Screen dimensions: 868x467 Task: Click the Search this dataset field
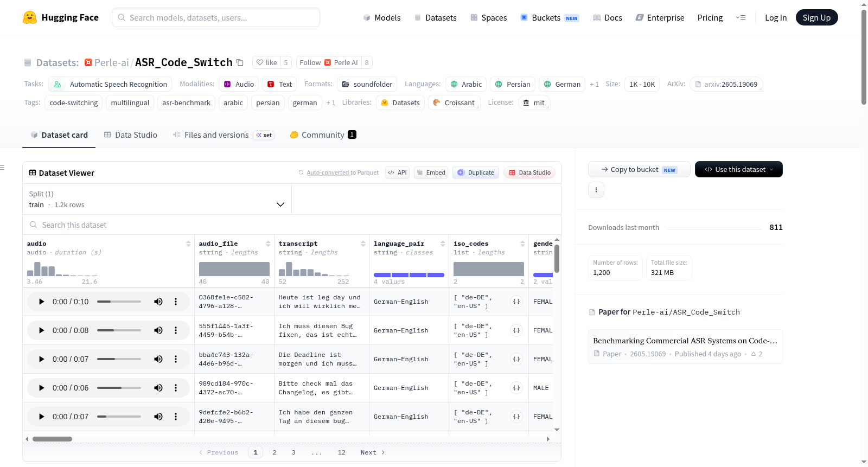click(292, 225)
